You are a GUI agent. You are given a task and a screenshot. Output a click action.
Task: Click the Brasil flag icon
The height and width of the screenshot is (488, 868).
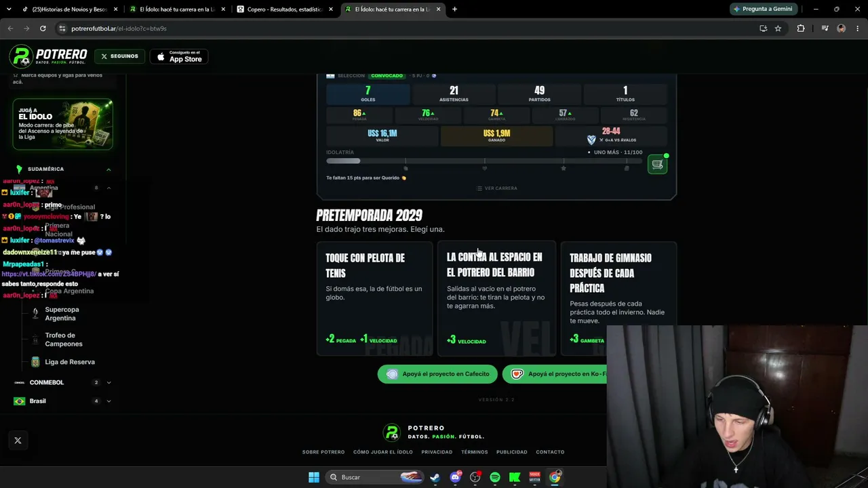coord(19,401)
